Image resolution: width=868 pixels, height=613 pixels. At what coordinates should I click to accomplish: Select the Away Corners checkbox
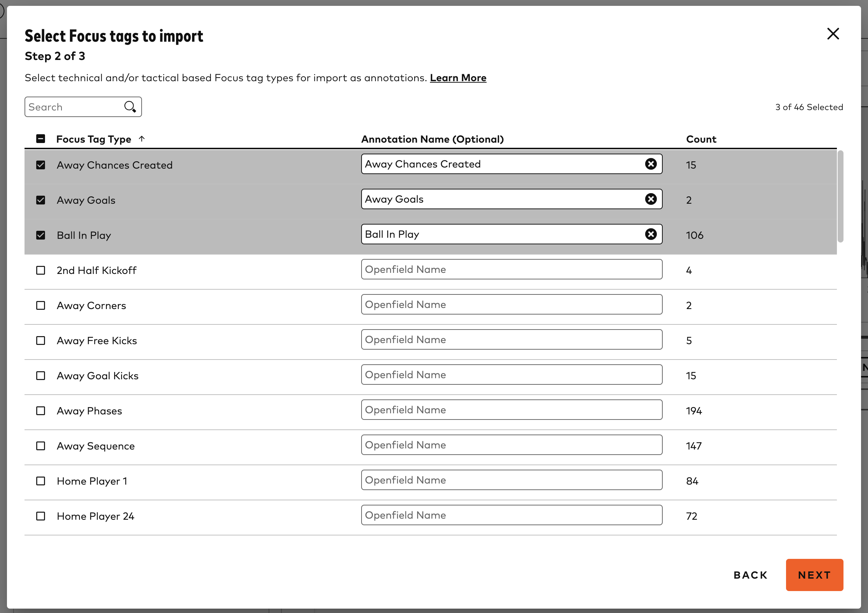(41, 305)
